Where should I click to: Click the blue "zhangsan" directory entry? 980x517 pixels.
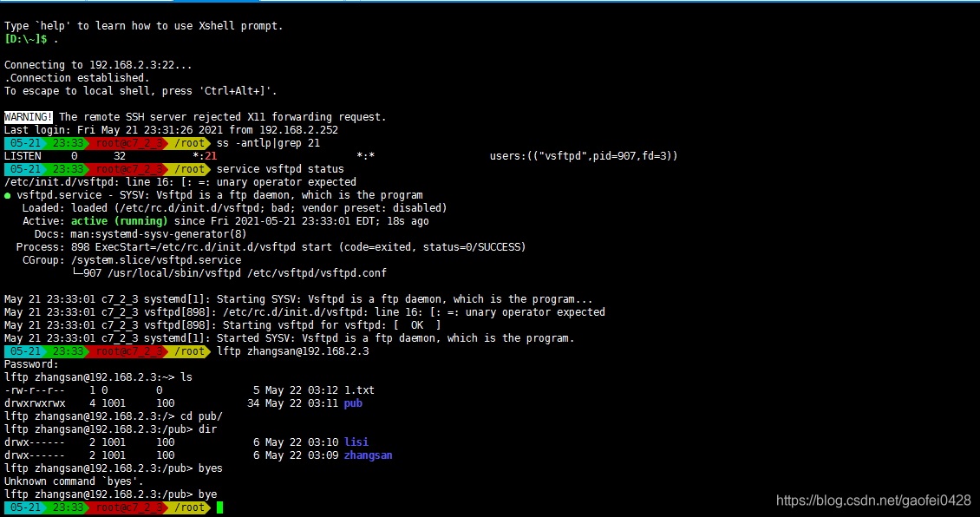coord(369,455)
